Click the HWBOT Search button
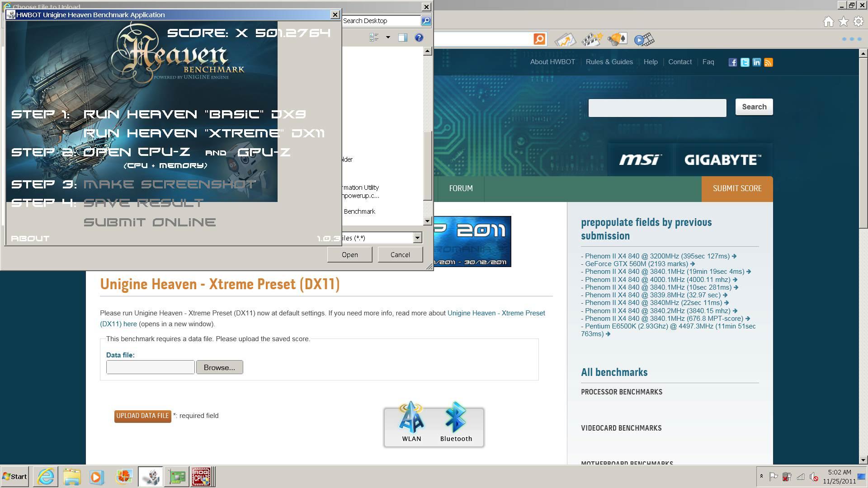The image size is (868, 488). (754, 107)
